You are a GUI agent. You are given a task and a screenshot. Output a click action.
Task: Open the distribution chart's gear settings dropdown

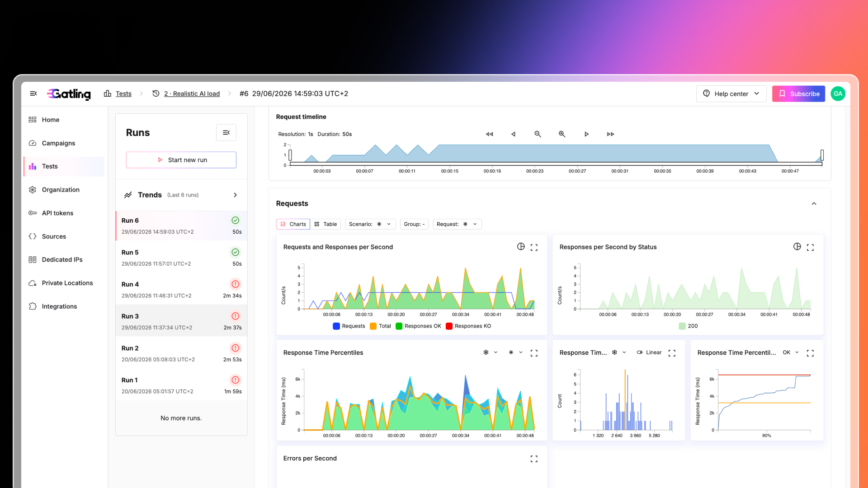click(x=619, y=352)
